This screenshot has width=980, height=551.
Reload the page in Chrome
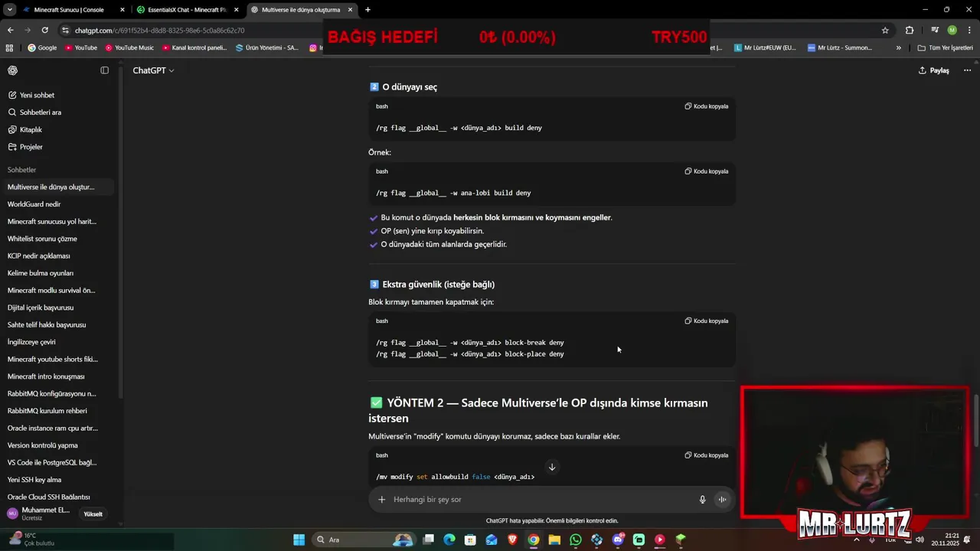[x=45, y=31]
